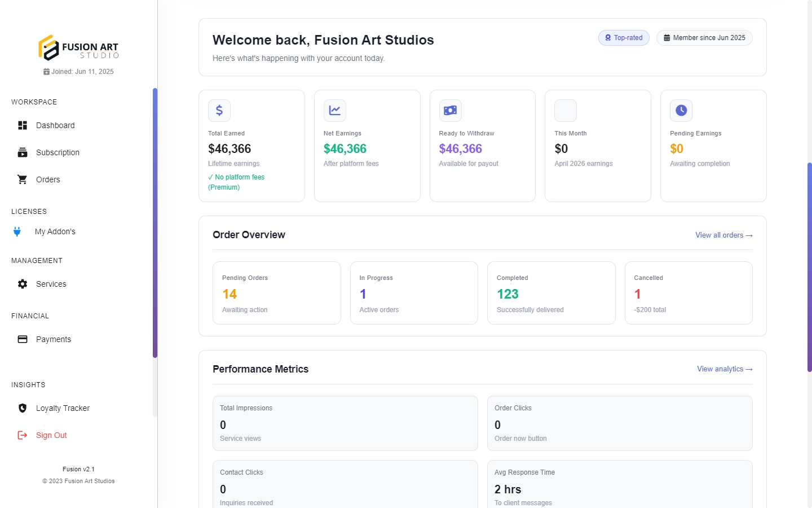Viewport: 812px width, 508px height.
Task: Click the Loyalty Tracker shield icon
Action: [x=23, y=408]
